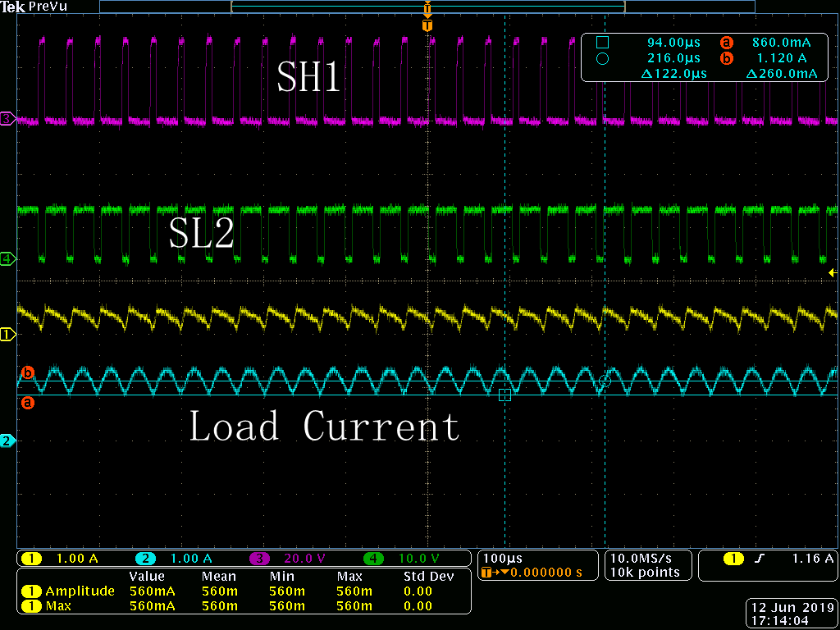This screenshot has width=840, height=630.
Task: Click the SL2 waveform label
Action: [202, 234]
